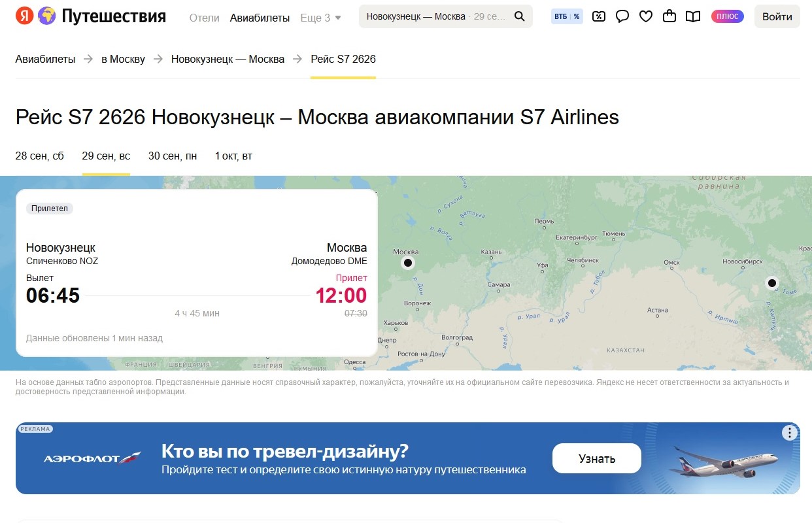The height and width of the screenshot is (523, 812).
Task: Open the travel journal book icon
Action: point(693,17)
